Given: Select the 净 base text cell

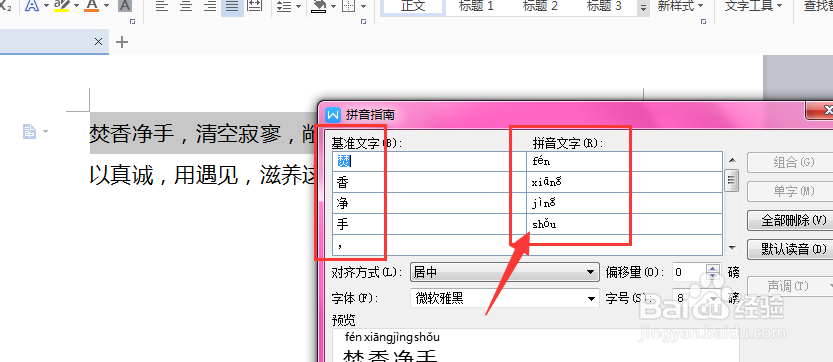Looking at the screenshot, I should point(430,203).
